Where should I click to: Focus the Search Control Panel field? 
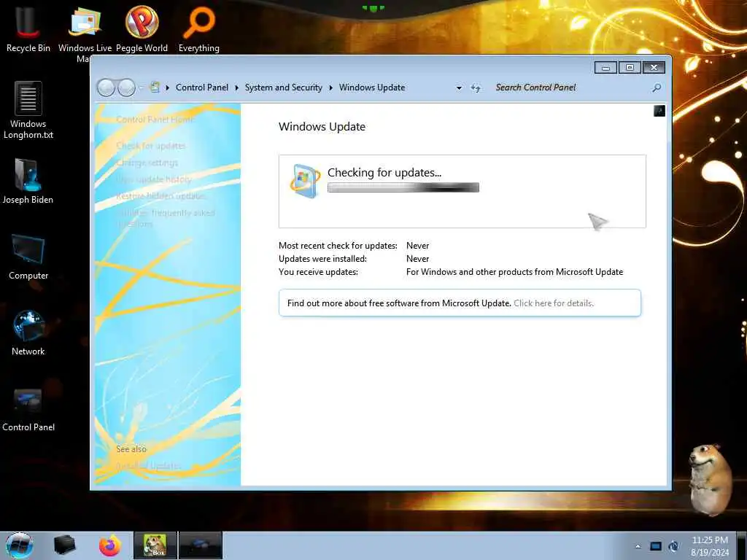tap(570, 87)
